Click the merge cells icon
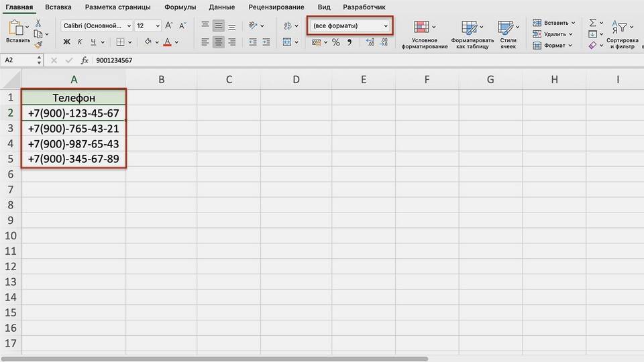This screenshot has height=362, width=644. coord(287,42)
